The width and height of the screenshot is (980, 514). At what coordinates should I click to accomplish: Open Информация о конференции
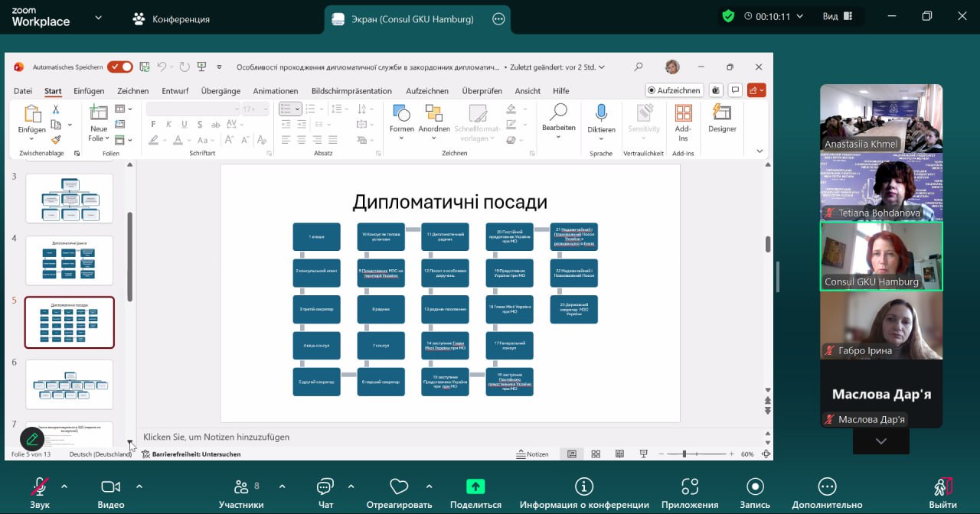(x=584, y=487)
